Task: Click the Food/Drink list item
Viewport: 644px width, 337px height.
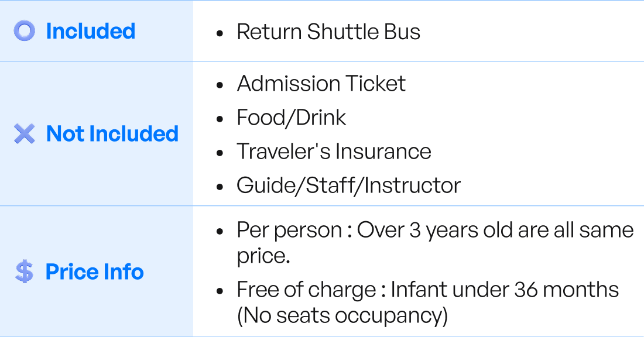Action: (x=292, y=118)
